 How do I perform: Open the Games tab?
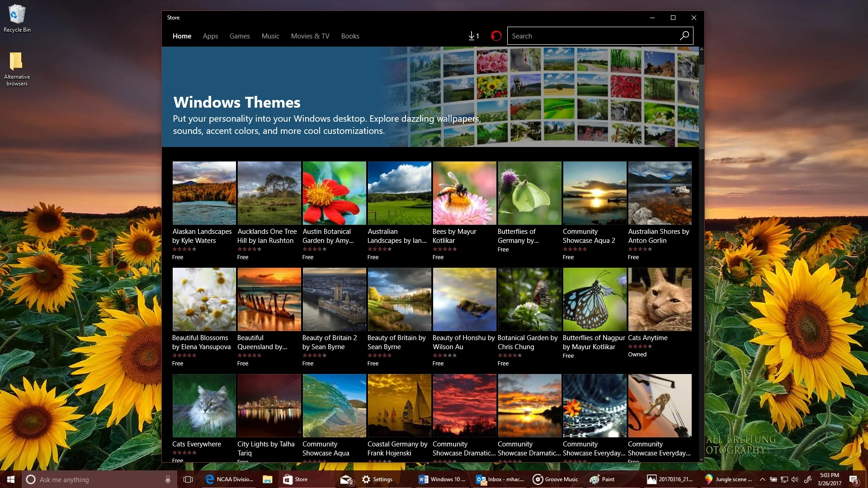coord(240,36)
